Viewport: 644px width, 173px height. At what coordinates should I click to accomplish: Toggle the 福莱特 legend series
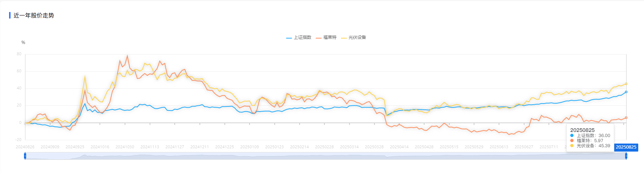tap(326, 37)
